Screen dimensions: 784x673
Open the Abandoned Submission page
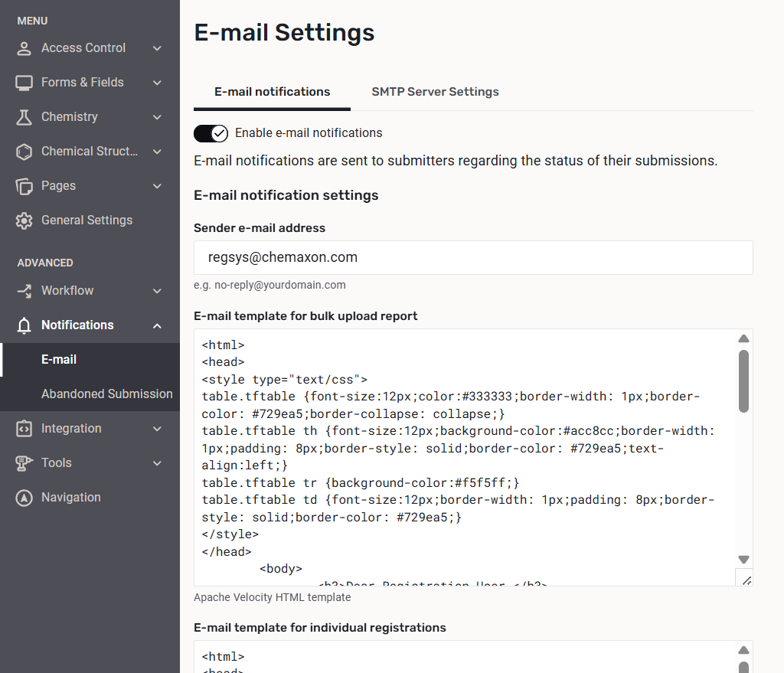[x=106, y=394]
